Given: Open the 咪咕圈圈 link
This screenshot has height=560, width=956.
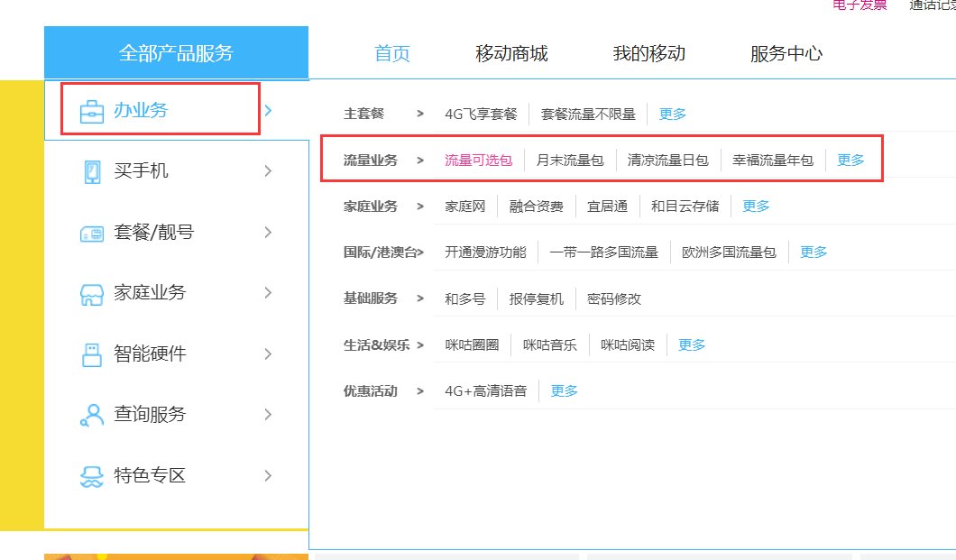Looking at the screenshot, I should click(472, 344).
